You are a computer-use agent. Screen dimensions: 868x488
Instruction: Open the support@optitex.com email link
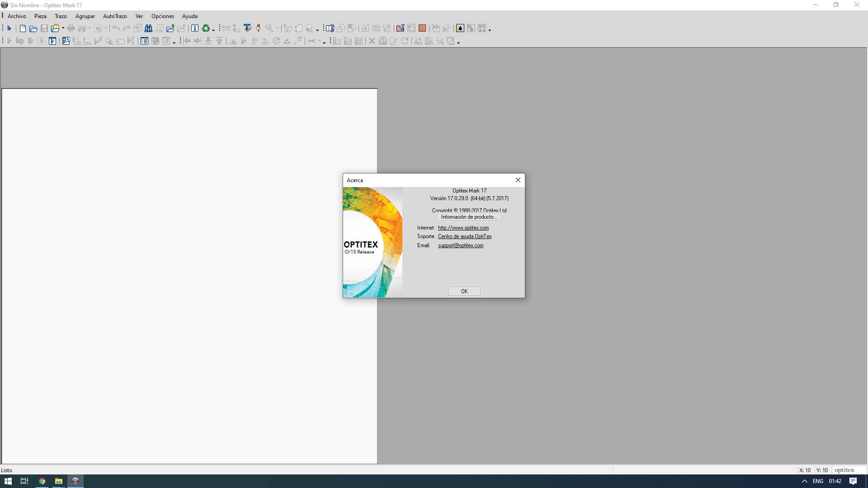point(460,245)
